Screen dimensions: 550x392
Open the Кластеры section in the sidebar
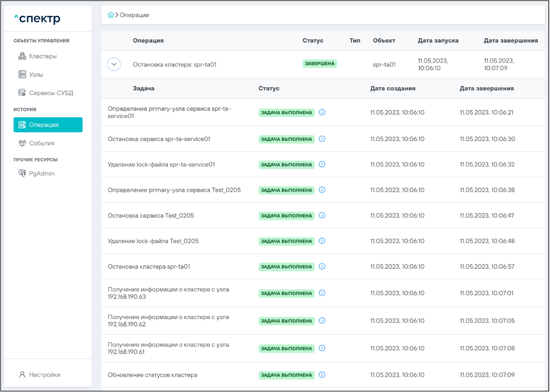pyautogui.click(x=43, y=56)
